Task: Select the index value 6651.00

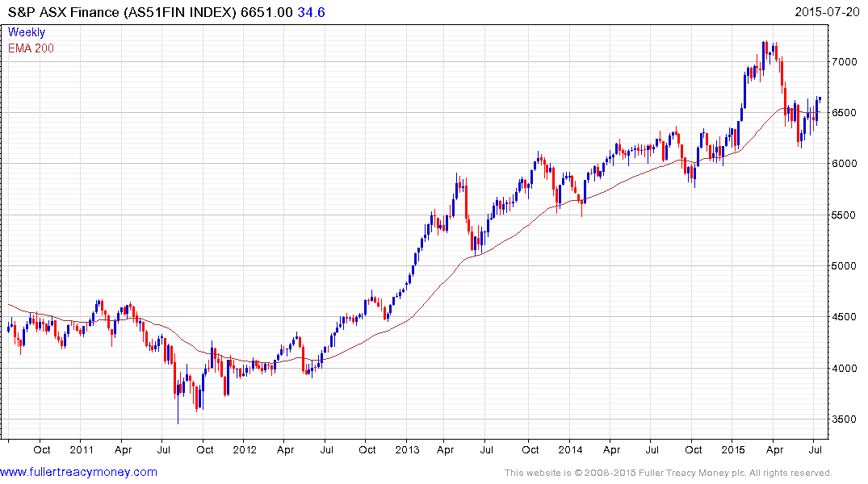Action: coord(266,12)
